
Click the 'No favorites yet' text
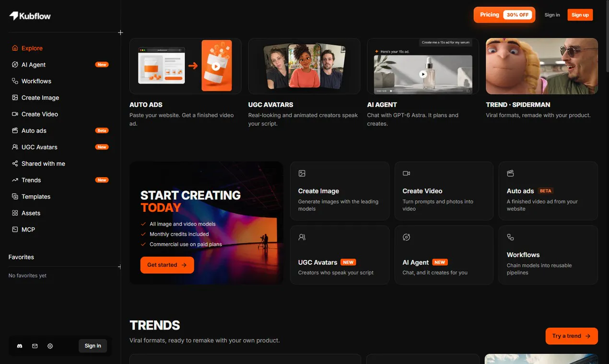click(27, 275)
